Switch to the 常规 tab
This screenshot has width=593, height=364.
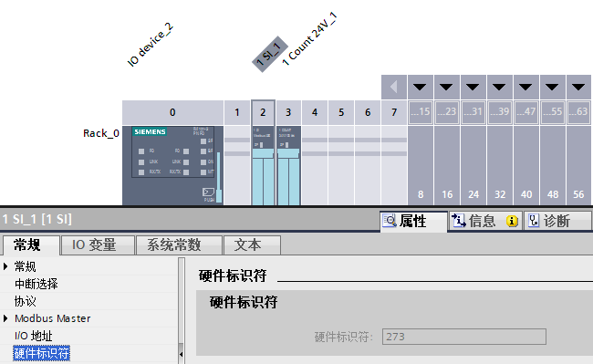click(31, 245)
